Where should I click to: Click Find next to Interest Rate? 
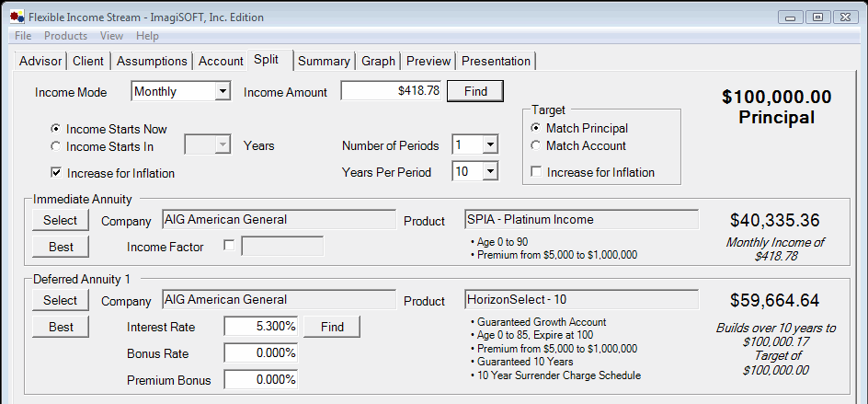pyautogui.click(x=332, y=327)
